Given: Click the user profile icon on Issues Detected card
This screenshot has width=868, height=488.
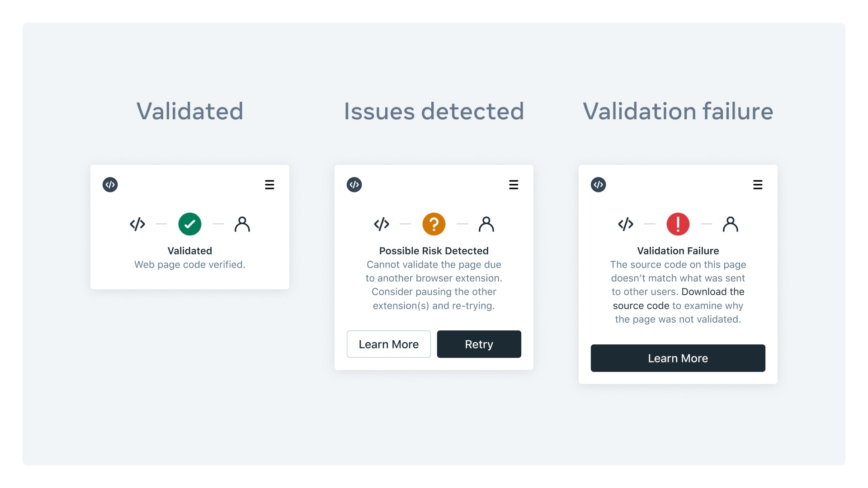Looking at the screenshot, I should pos(486,224).
